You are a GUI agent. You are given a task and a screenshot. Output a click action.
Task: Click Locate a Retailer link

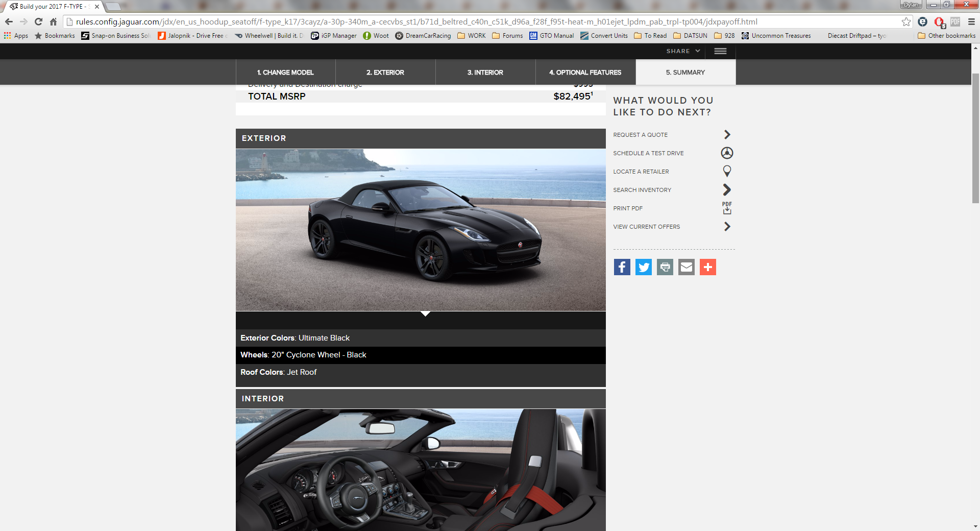click(x=641, y=172)
